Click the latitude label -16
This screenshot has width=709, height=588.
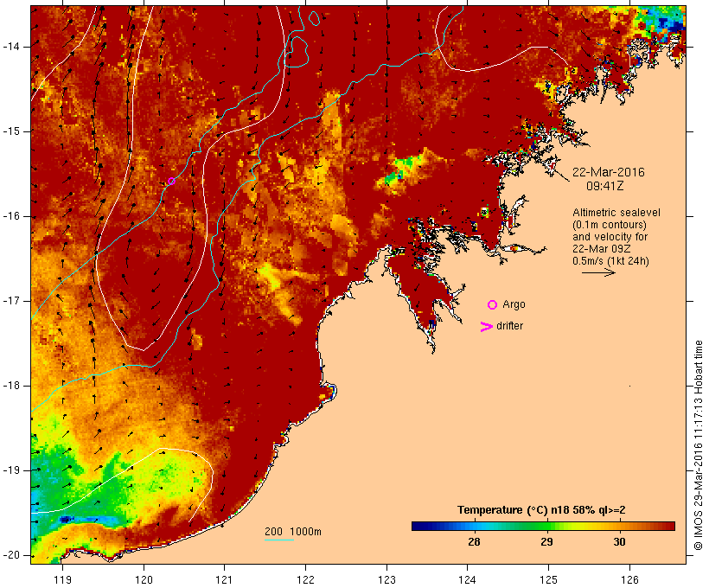[x=11, y=216]
